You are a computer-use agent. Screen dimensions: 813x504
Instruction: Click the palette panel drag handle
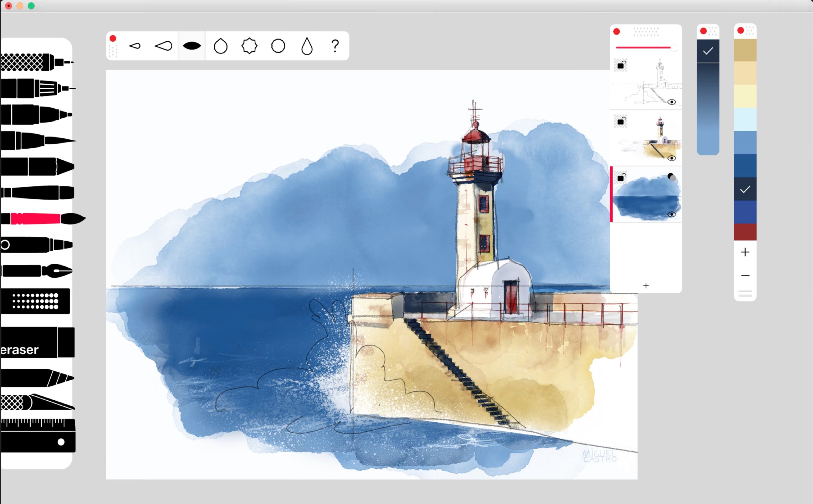[745, 293]
